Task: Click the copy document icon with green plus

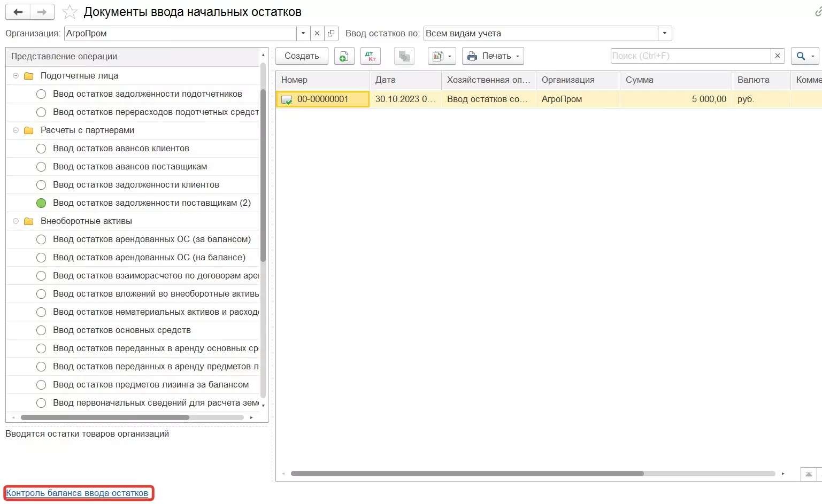Action: coord(344,56)
